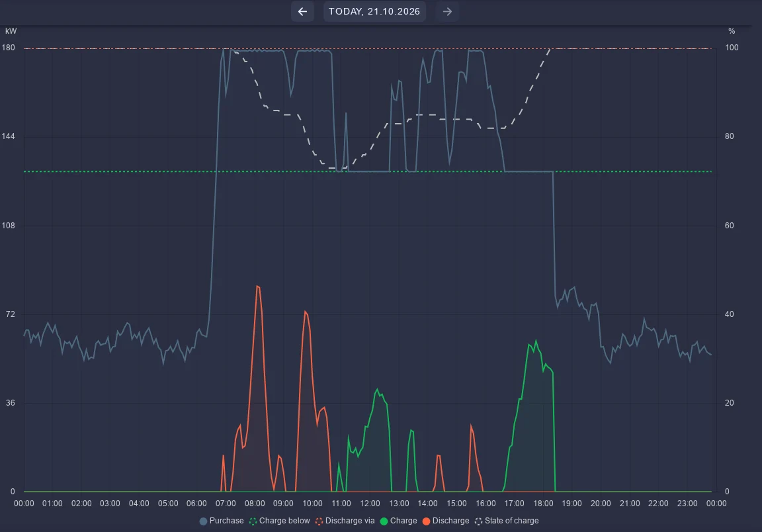762x532 pixels.
Task: Toggle the Charge series in the legend
Action: (x=398, y=521)
